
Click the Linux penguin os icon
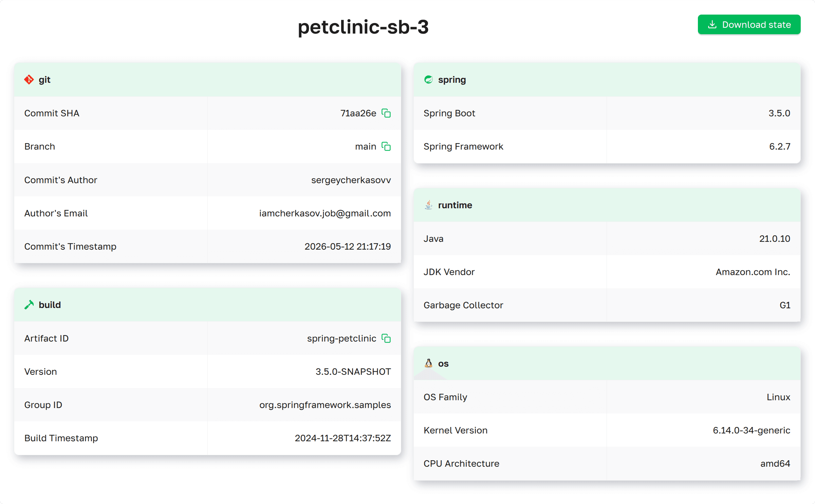[x=428, y=363]
